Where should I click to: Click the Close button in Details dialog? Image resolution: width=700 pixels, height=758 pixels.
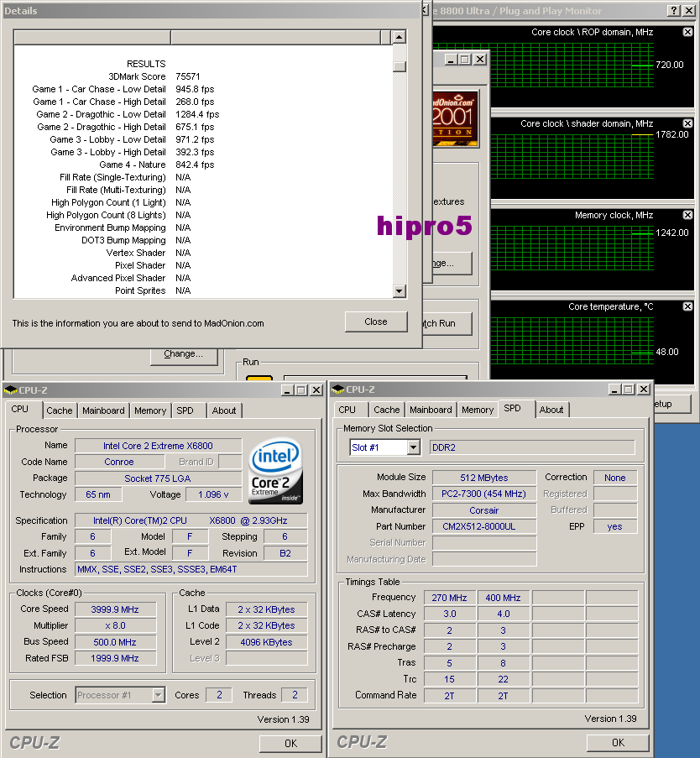pyautogui.click(x=375, y=321)
